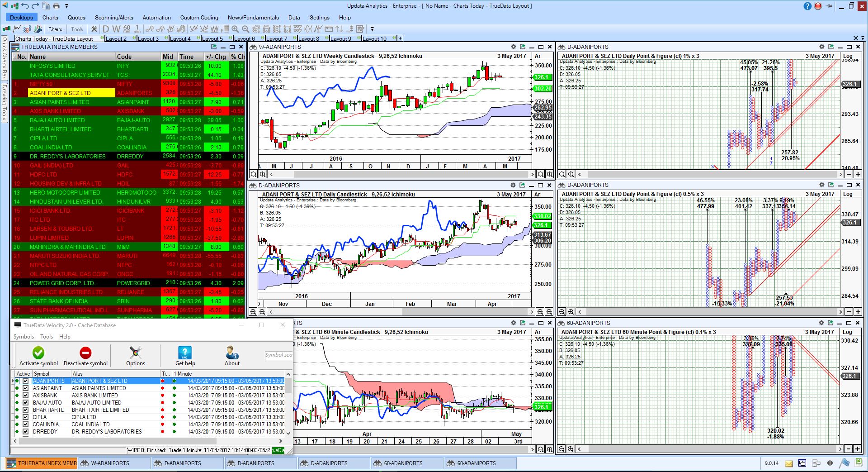Click the horizontal scrollbar below the symbol table
The image size is (868, 472).
(x=148, y=440)
